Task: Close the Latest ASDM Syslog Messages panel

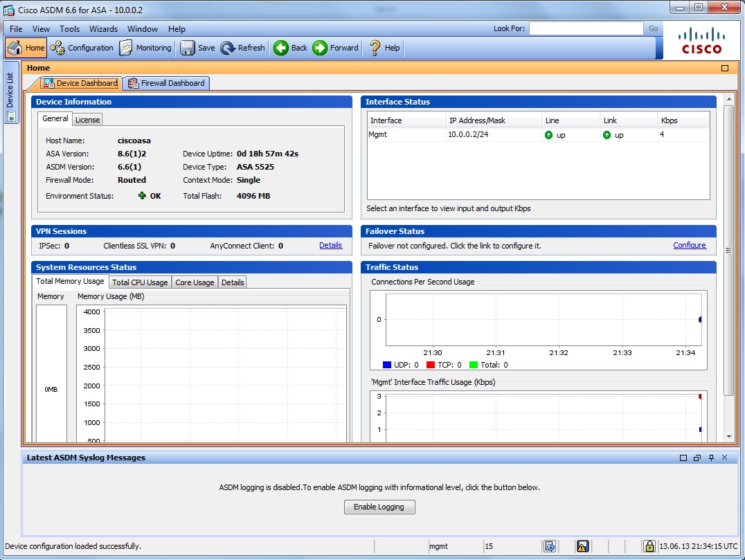Action: click(724, 458)
